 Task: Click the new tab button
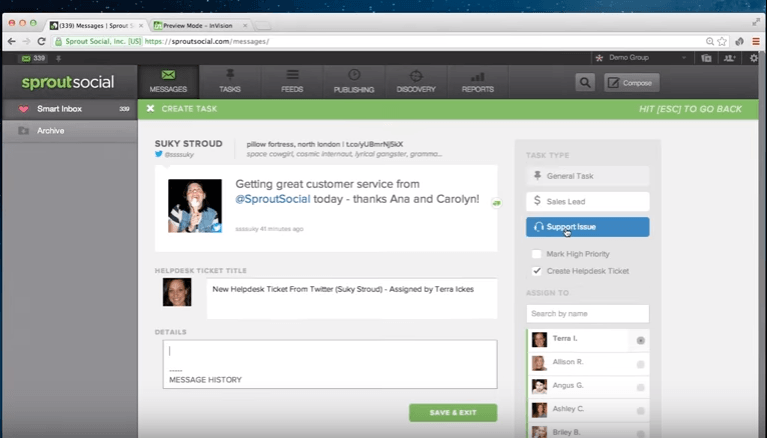coord(262,25)
